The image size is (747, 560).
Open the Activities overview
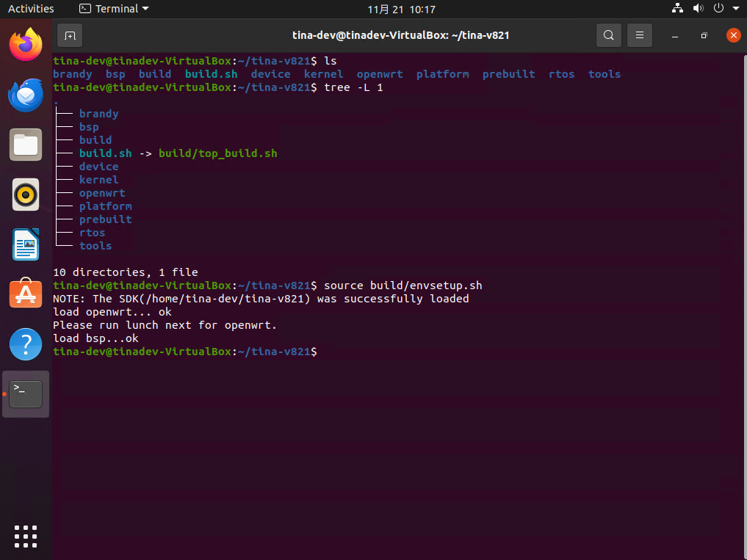click(x=31, y=9)
